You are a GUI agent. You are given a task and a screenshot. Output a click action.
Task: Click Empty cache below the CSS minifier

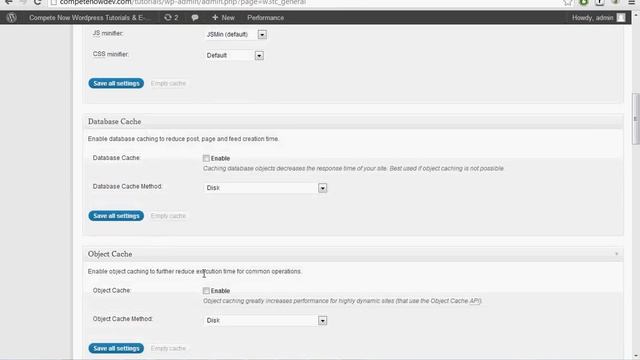(x=168, y=83)
